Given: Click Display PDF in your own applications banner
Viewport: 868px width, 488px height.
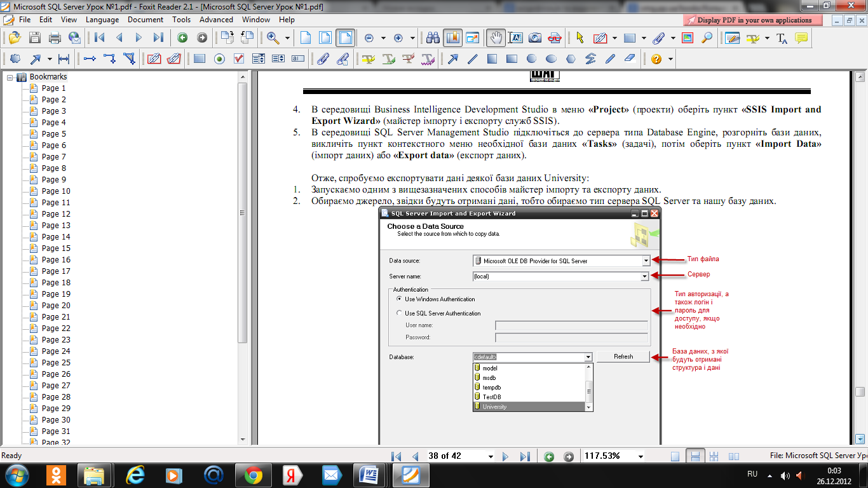Looking at the screenshot, I should 752,20.
